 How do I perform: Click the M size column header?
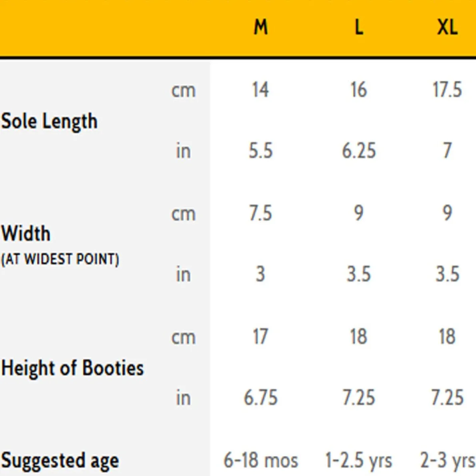(260, 27)
